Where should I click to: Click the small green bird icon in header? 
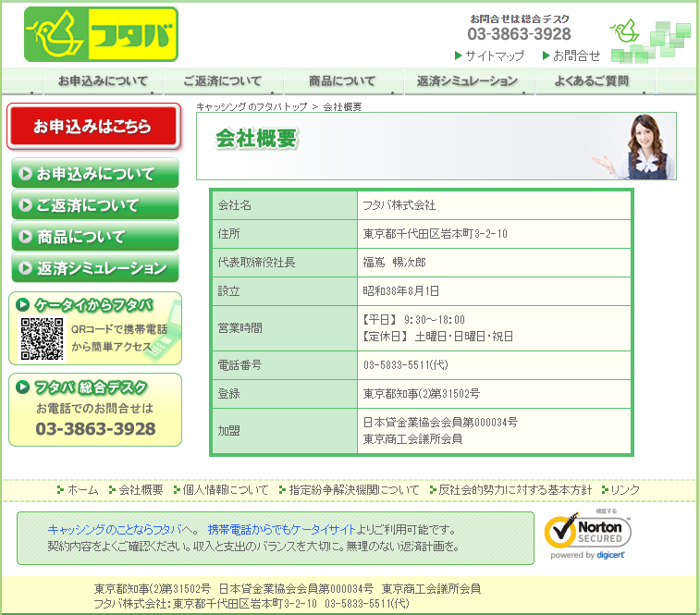tap(625, 31)
